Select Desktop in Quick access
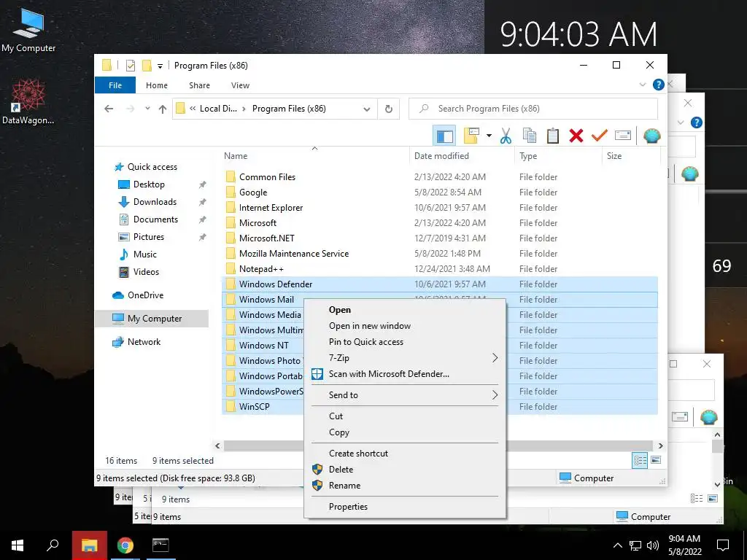Screen dimensions: 747x560 (x=149, y=184)
